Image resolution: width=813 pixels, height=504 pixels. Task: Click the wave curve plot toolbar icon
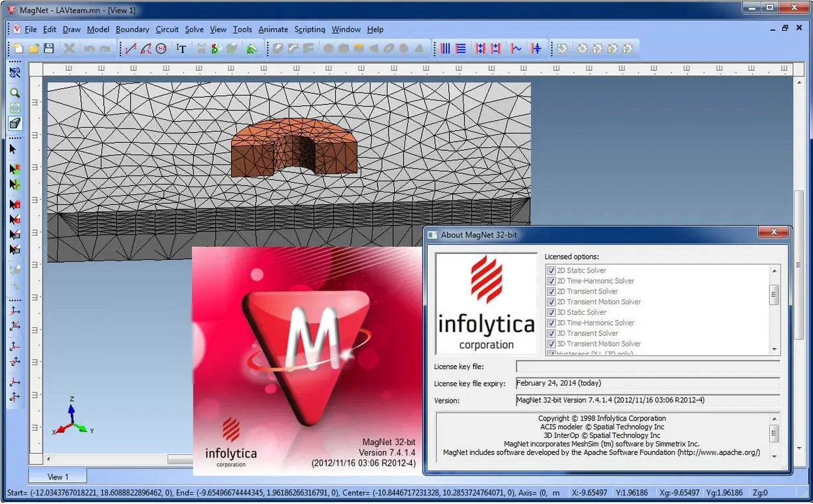516,48
